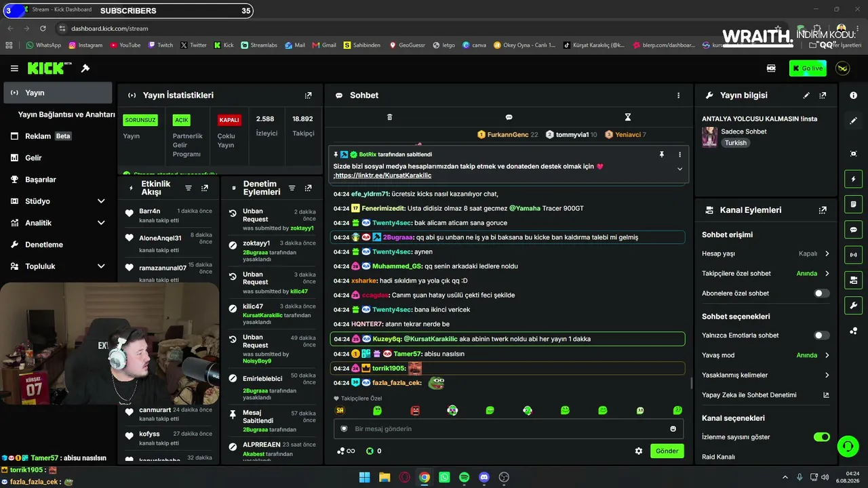Click the hourglass icon in chat toolbar
This screenshot has width=868, height=488.
pos(628,117)
